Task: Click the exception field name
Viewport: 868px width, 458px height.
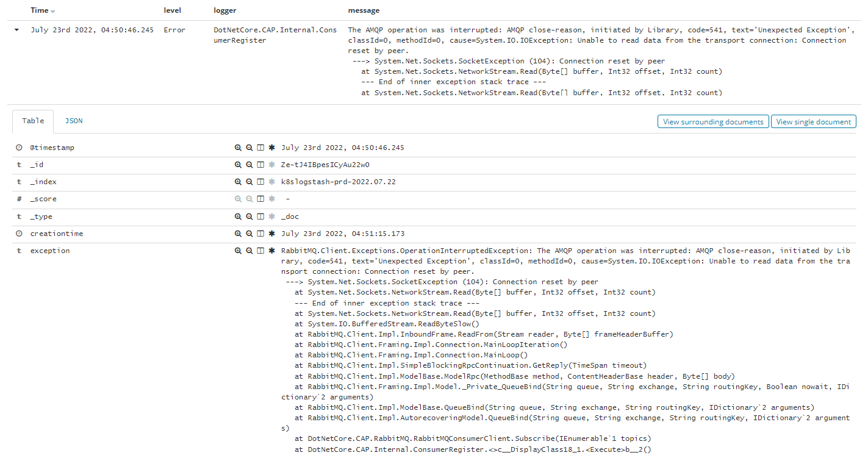Action: coord(51,250)
